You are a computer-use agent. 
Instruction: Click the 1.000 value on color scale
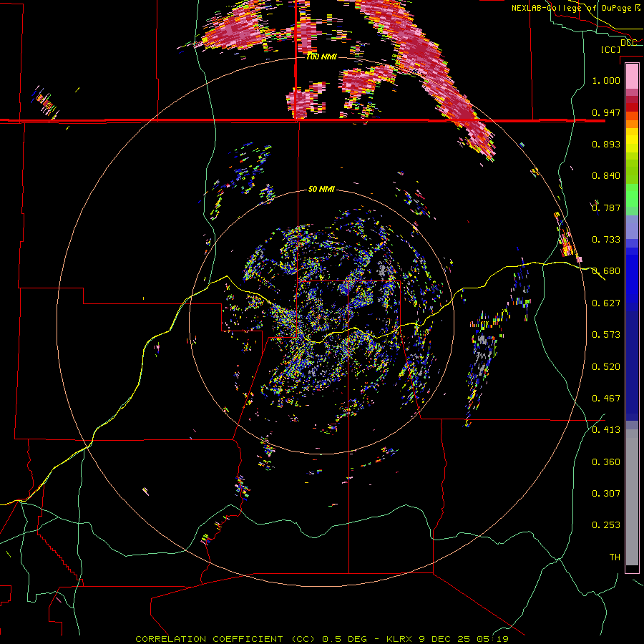(x=606, y=80)
